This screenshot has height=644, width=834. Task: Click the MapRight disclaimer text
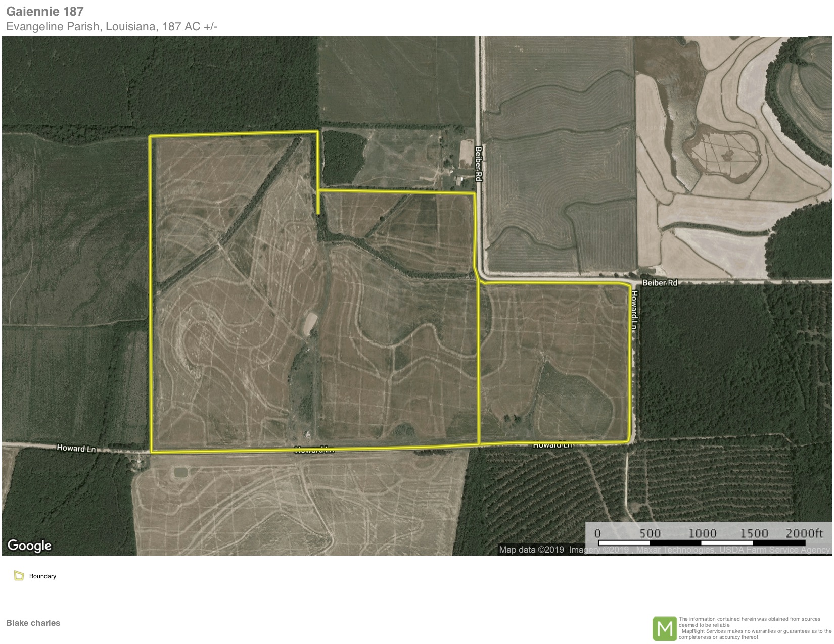coord(755,628)
